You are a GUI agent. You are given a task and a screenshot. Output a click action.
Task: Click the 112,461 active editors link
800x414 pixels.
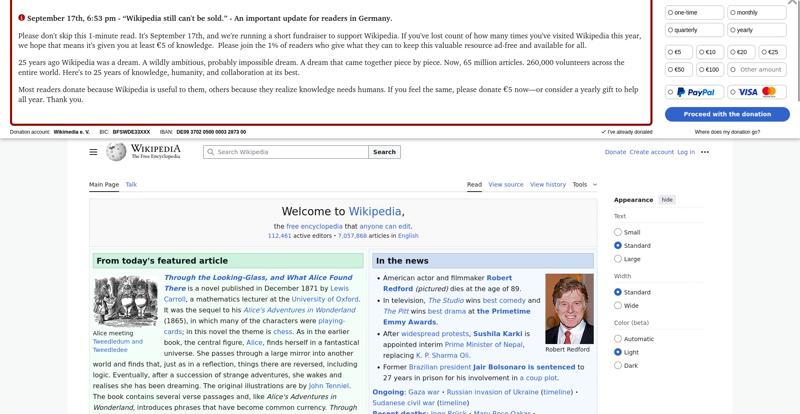coord(280,236)
